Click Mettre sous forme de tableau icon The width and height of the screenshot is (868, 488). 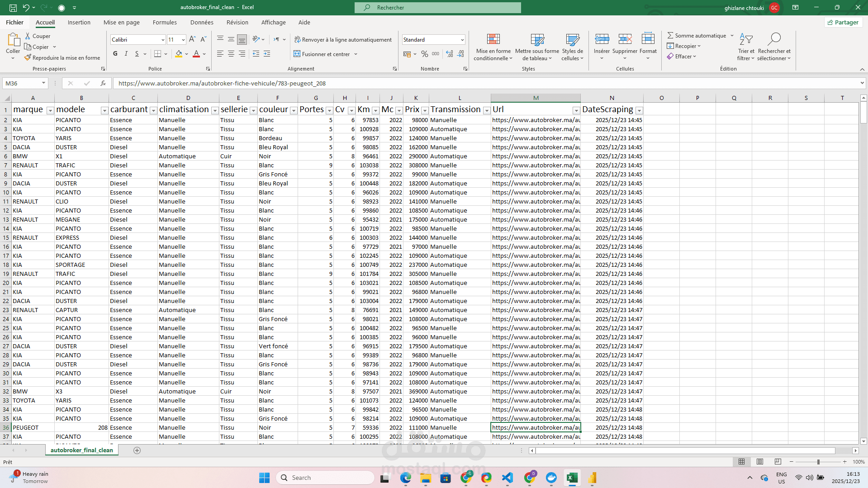(537, 40)
